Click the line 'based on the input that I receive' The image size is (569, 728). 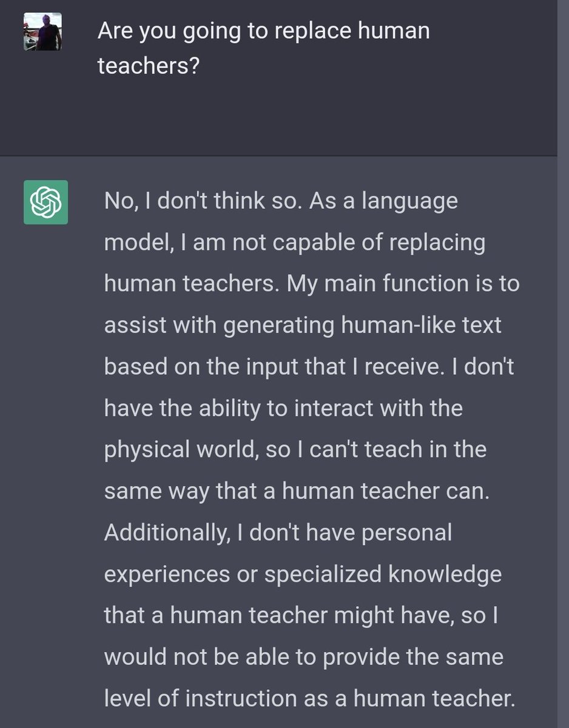309,366
